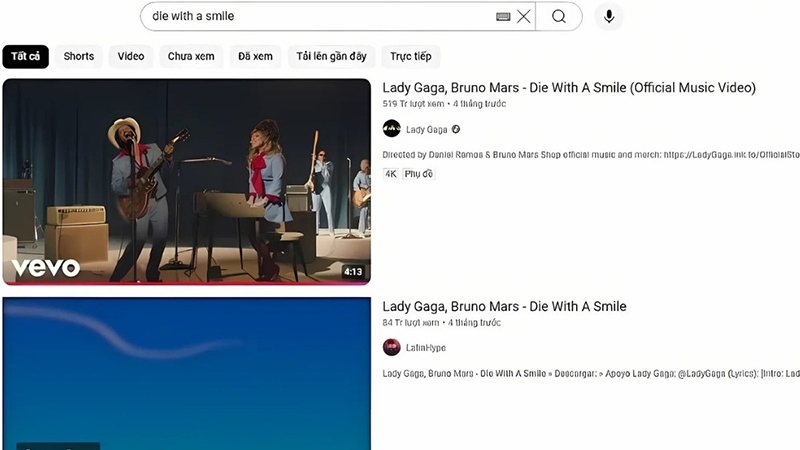The height and width of the screenshot is (450, 800).
Task: Click red watch progress bar under first thumbnail
Action: tap(187, 283)
